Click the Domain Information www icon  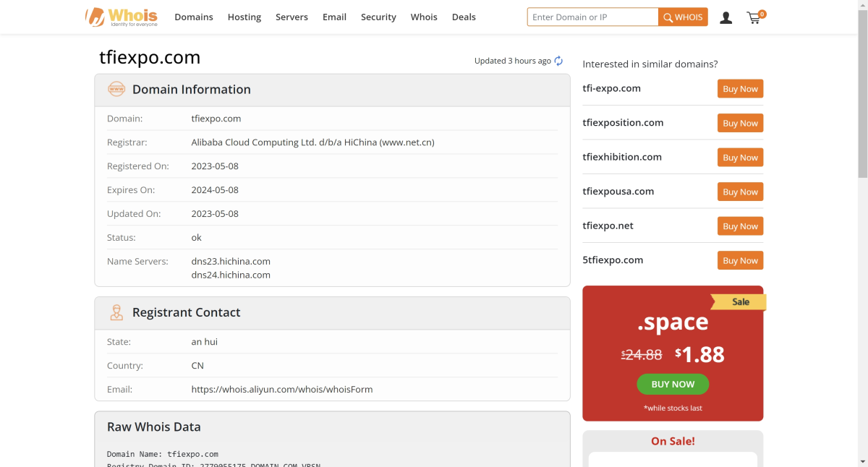[116, 90]
